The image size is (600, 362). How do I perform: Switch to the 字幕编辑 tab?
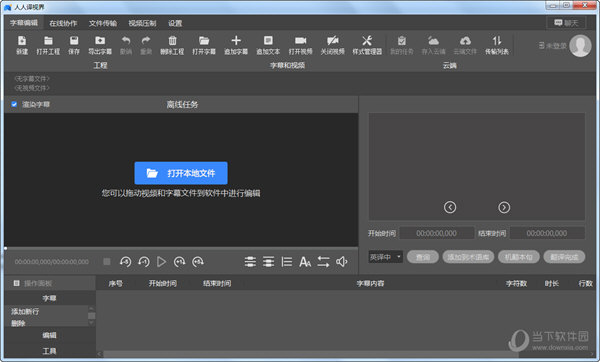tap(24, 23)
